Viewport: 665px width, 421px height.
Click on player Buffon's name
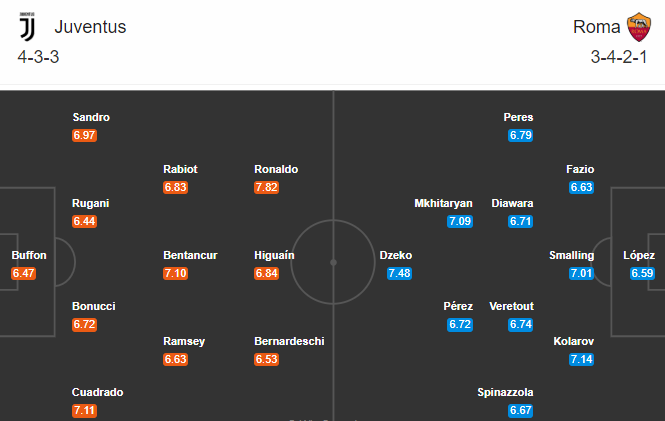(x=29, y=255)
